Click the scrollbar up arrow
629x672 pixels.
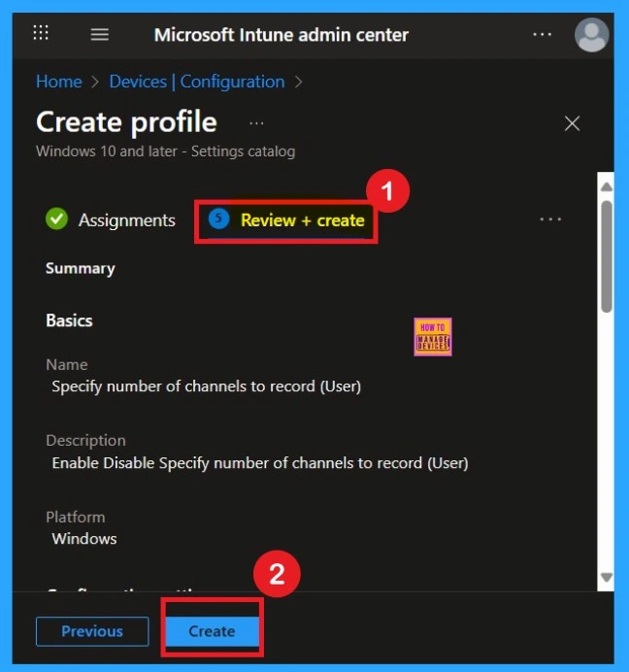pyautogui.click(x=607, y=186)
